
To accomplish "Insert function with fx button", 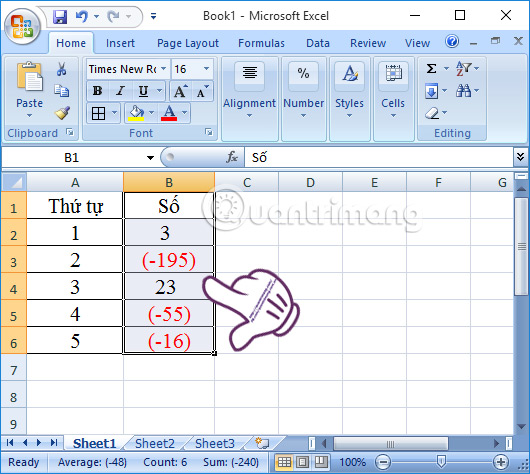I will pyautogui.click(x=232, y=157).
